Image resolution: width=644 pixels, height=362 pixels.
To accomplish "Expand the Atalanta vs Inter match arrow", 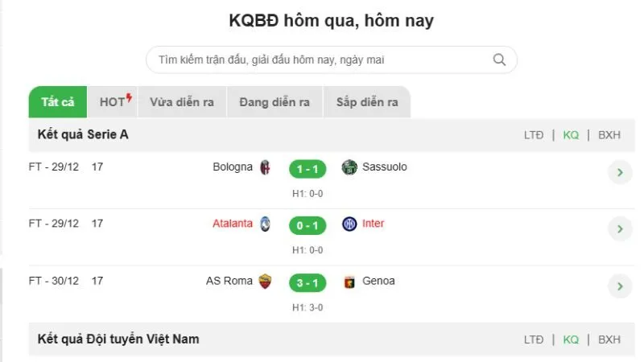I will [x=619, y=229].
